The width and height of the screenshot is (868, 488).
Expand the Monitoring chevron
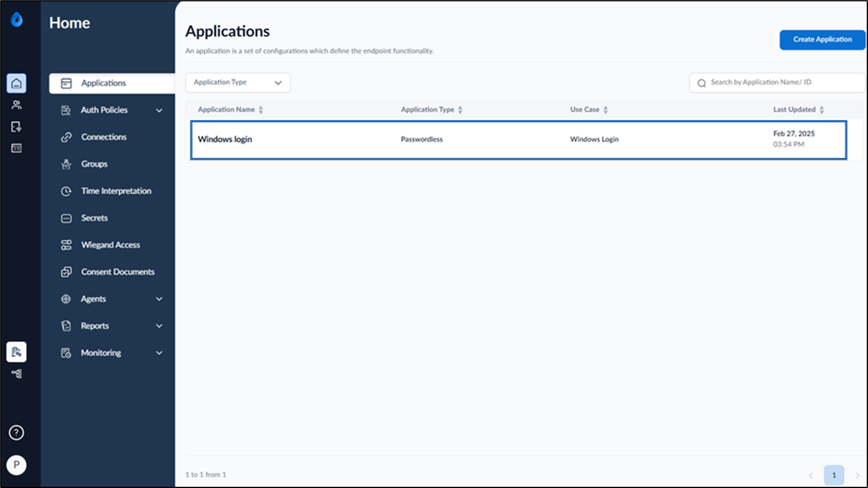pyautogui.click(x=159, y=353)
